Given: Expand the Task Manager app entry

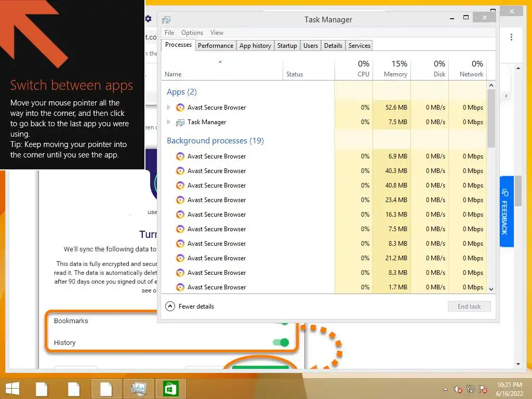Looking at the screenshot, I should 169,122.
